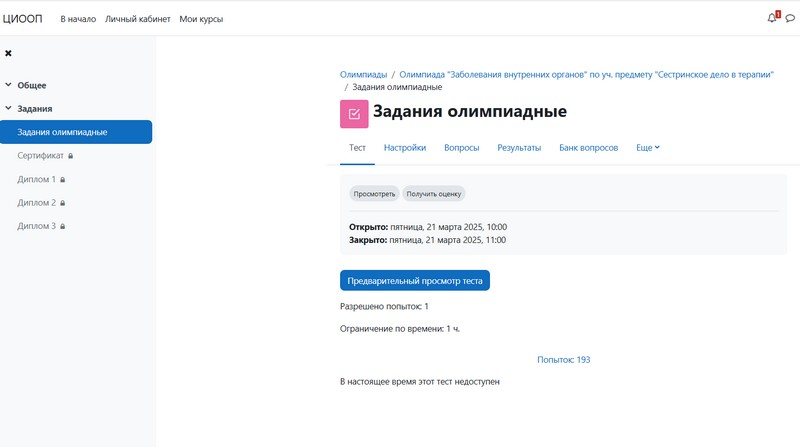
Task: Collapse the Задания section chevron
Action: [x=8, y=108]
